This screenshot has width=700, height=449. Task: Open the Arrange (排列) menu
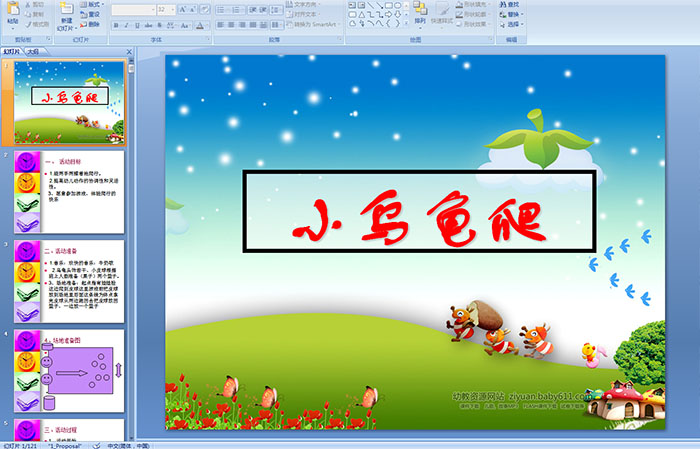pos(420,14)
